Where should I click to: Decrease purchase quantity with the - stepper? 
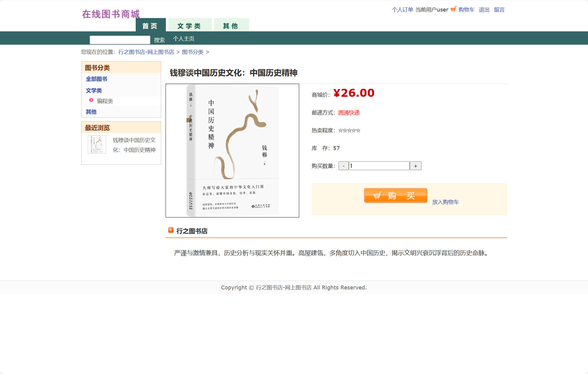pos(344,166)
